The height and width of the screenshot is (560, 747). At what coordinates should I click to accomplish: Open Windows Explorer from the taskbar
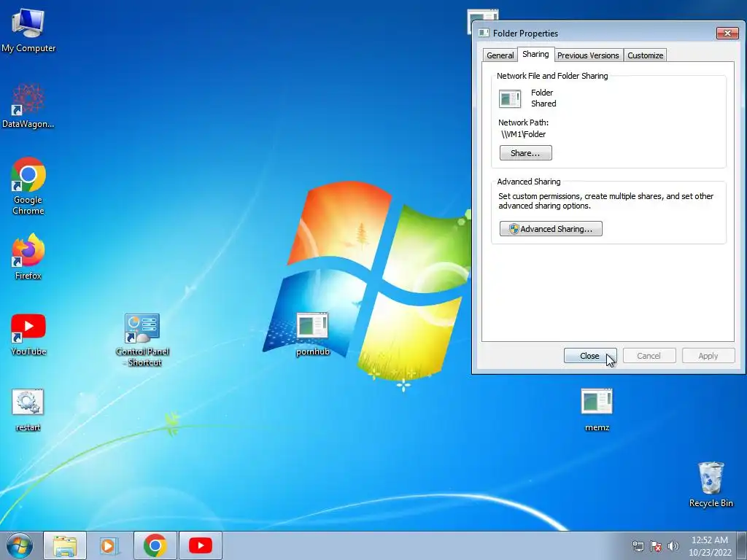(x=65, y=545)
